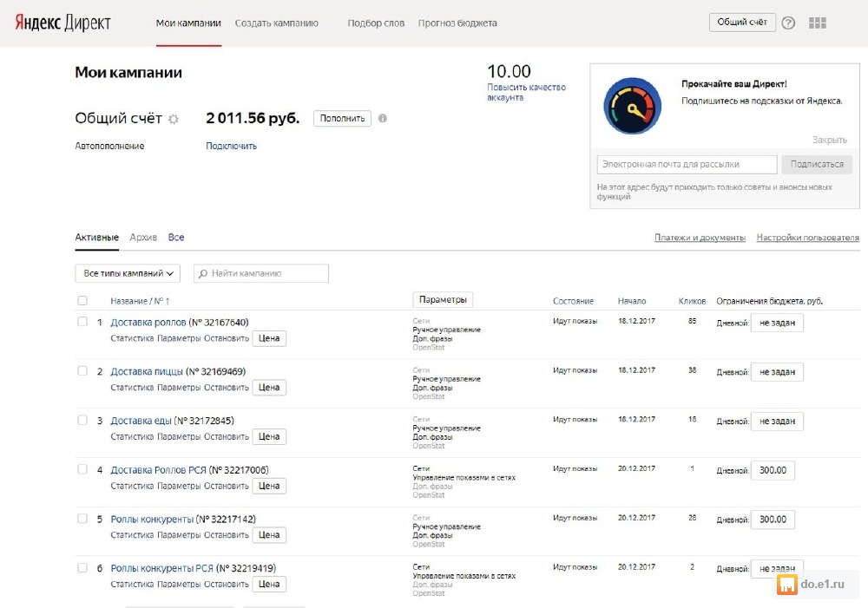The image size is (868, 608).
Task: Click the info icon beside Пополнить
Action: (x=383, y=119)
